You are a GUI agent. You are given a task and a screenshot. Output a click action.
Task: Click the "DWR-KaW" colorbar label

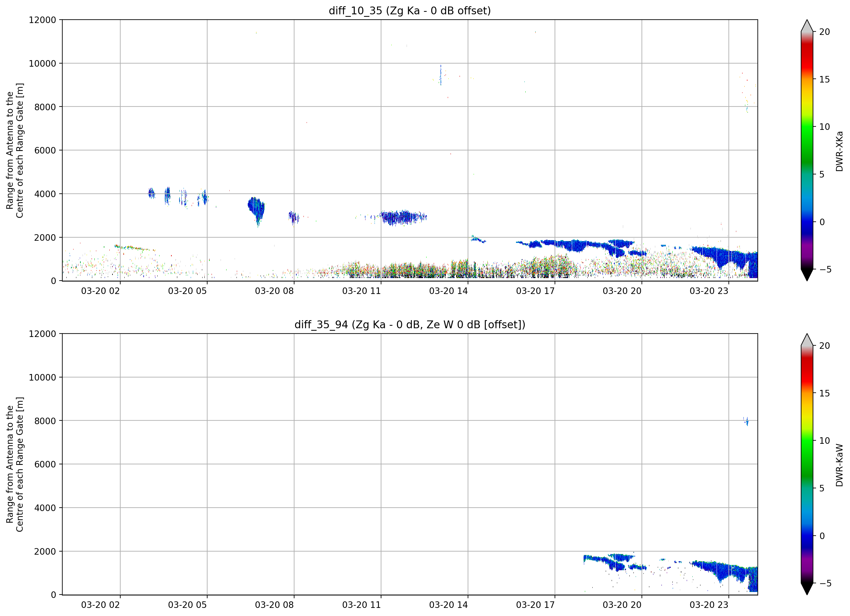(839, 465)
